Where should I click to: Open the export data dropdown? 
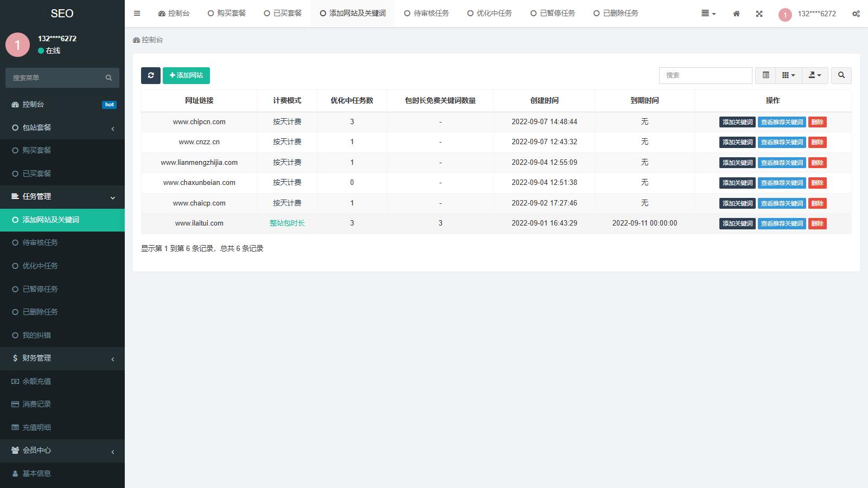click(x=815, y=75)
